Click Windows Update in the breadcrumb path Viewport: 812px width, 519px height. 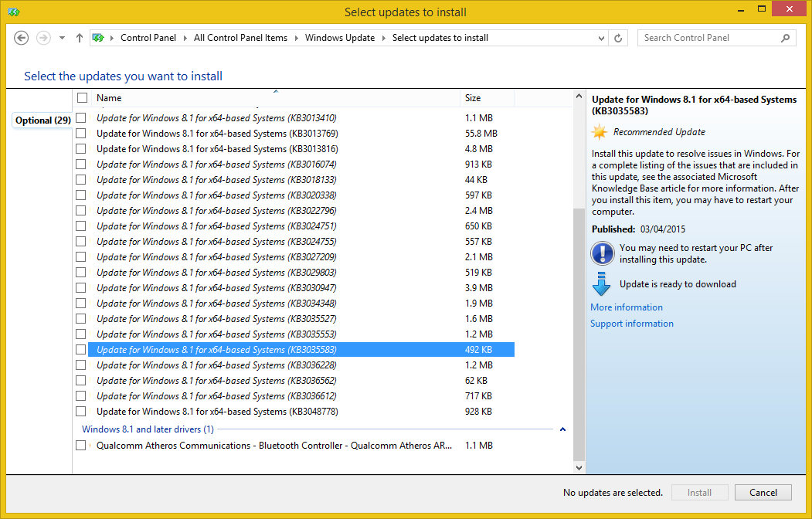coord(339,38)
